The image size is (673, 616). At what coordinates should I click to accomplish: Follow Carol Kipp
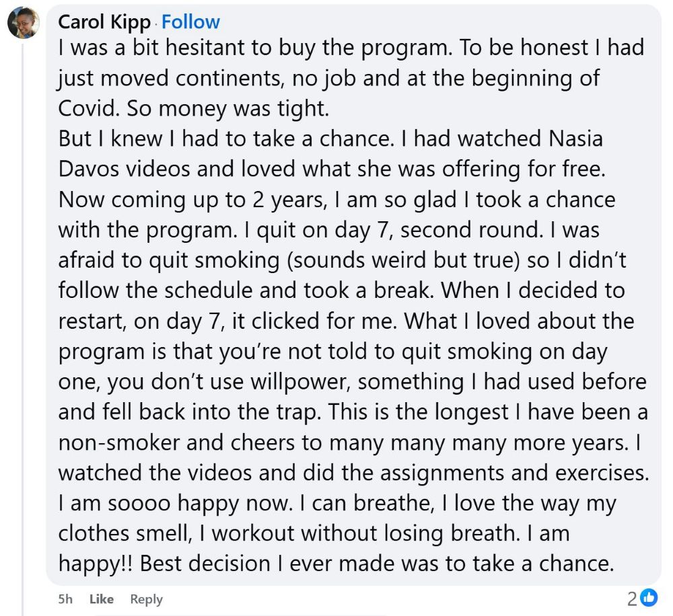[x=190, y=22]
